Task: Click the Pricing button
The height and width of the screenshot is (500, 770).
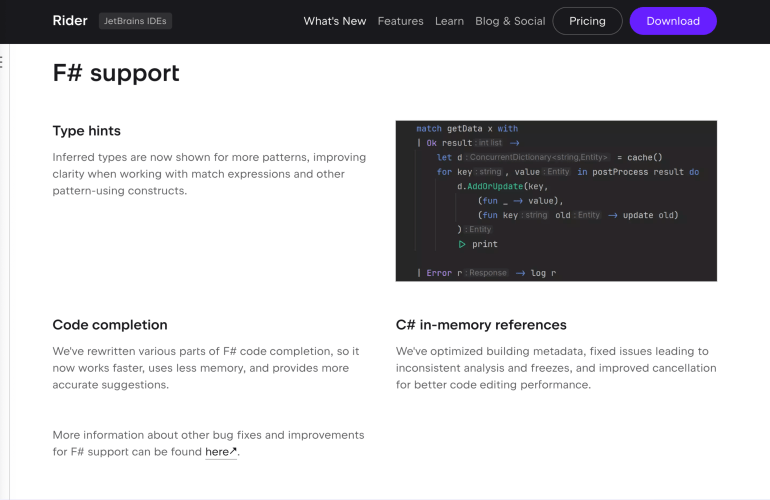Action: click(x=587, y=21)
